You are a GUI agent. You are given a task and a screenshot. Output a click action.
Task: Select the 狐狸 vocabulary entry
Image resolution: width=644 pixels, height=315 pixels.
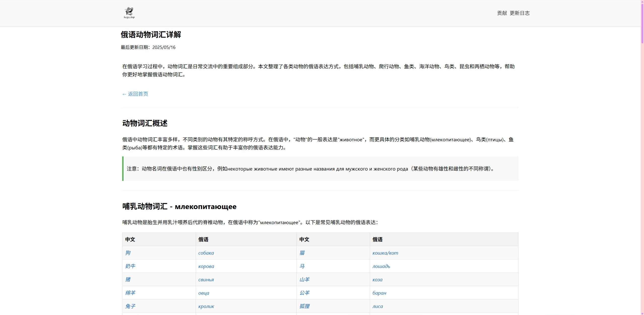305,306
